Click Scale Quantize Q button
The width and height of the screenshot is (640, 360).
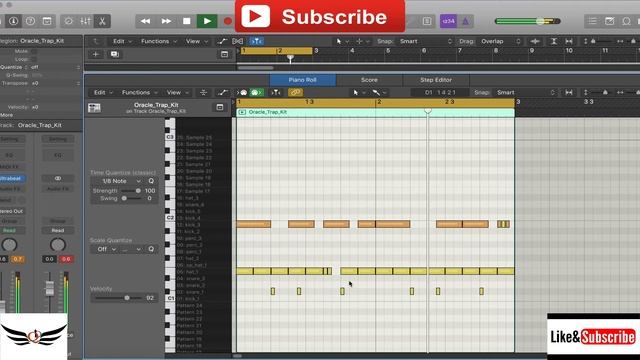(x=151, y=249)
